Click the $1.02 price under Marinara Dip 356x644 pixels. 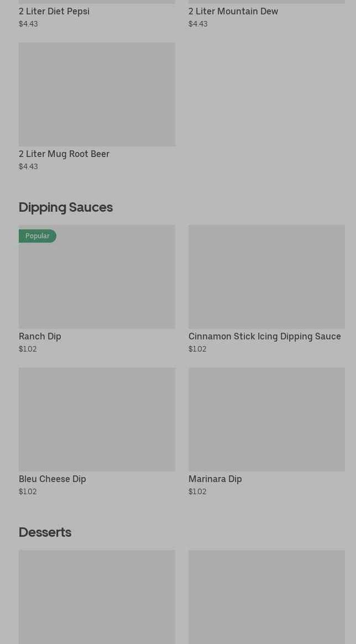197,491
